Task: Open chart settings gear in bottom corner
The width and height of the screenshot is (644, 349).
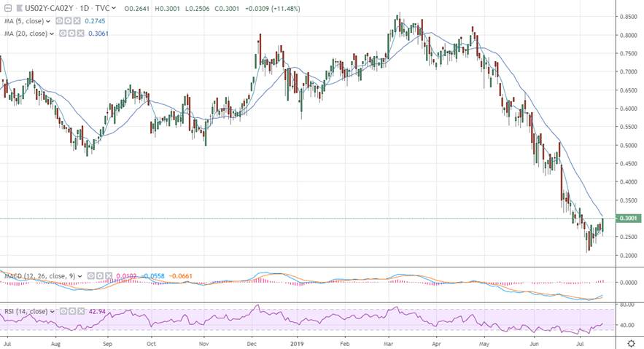Action: tap(630, 342)
